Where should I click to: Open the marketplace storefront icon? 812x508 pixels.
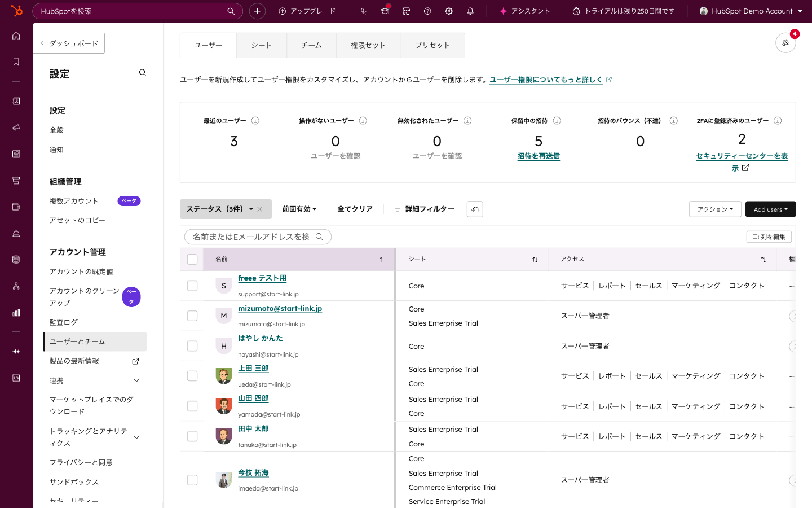pos(406,11)
